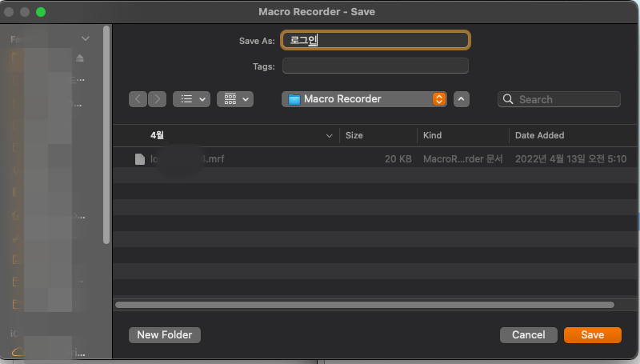Click the magnifying glass search icon

[x=508, y=99]
